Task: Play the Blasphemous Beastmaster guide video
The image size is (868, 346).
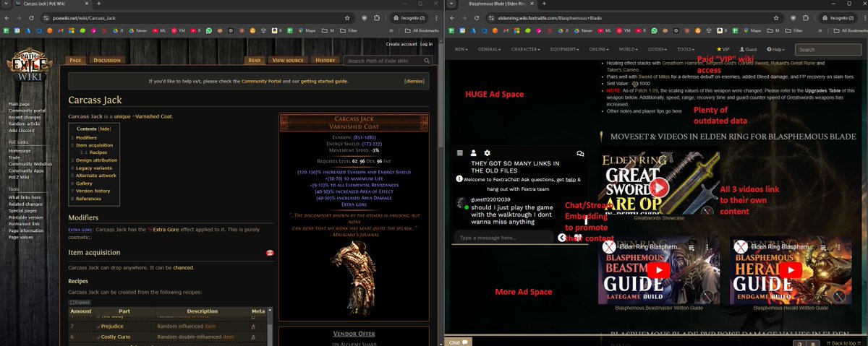Action: pos(658,270)
